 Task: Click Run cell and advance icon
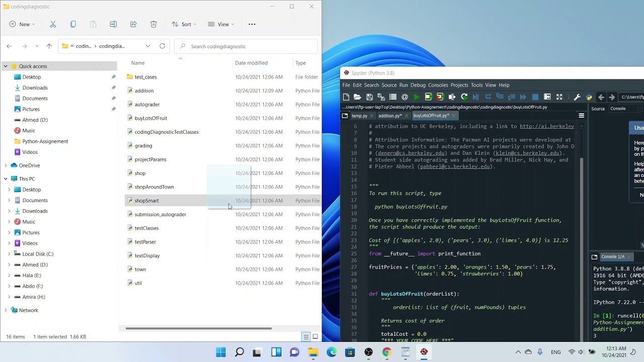[440, 97]
